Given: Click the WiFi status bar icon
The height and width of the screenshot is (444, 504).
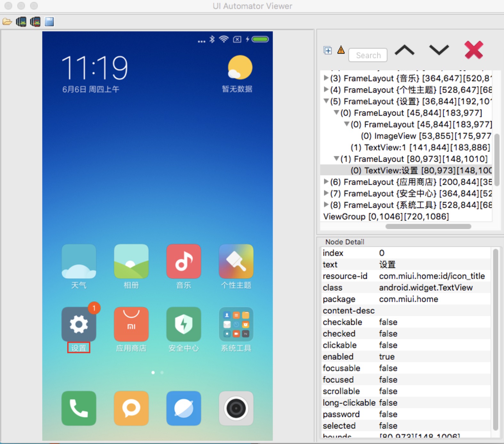Looking at the screenshot, I should [224, 39].
